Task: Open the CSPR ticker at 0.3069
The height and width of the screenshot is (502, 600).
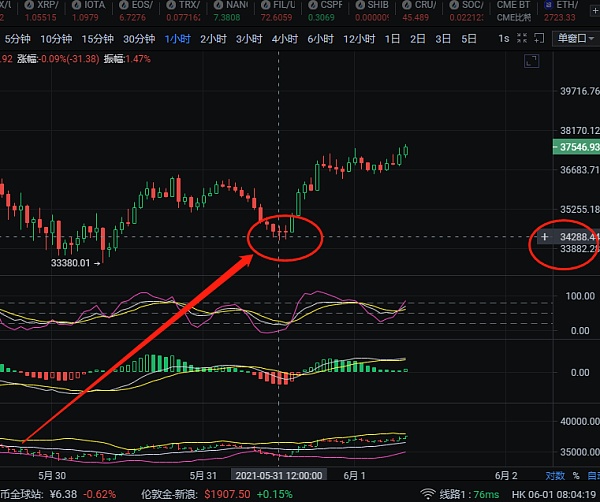Action: 325,11
